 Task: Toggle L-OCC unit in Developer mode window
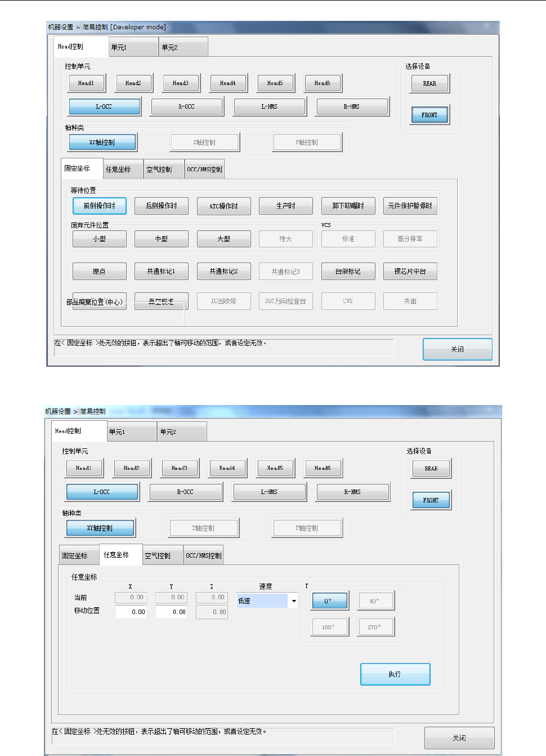[104, 106]
